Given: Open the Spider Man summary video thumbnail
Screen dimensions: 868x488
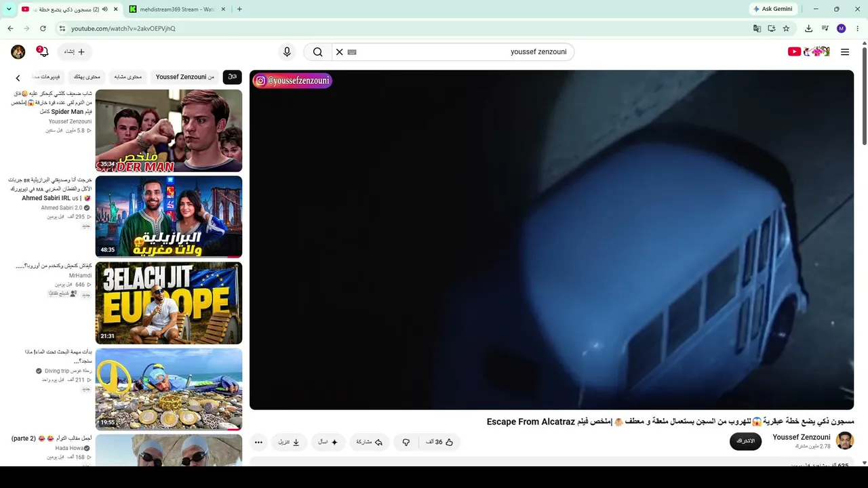Looking at the screenshot, I should tap(169, 131).
